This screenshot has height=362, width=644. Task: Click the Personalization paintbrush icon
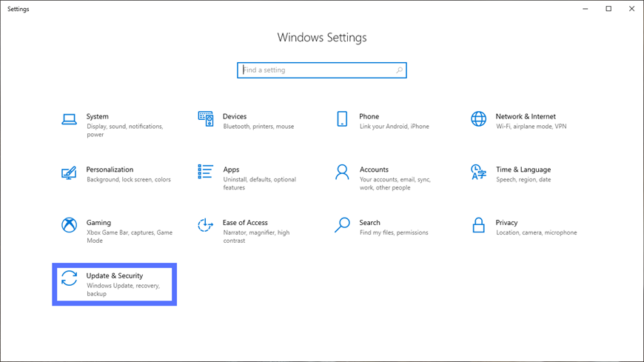pyautogui.click(x=69, y=172)
